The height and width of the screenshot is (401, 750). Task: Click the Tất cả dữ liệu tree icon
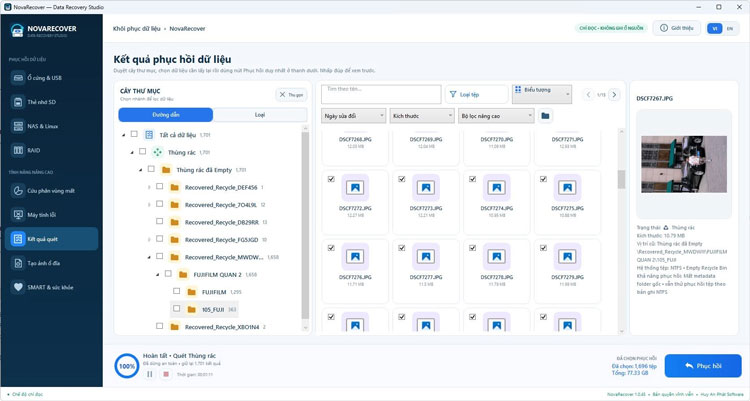click(149, 135)
